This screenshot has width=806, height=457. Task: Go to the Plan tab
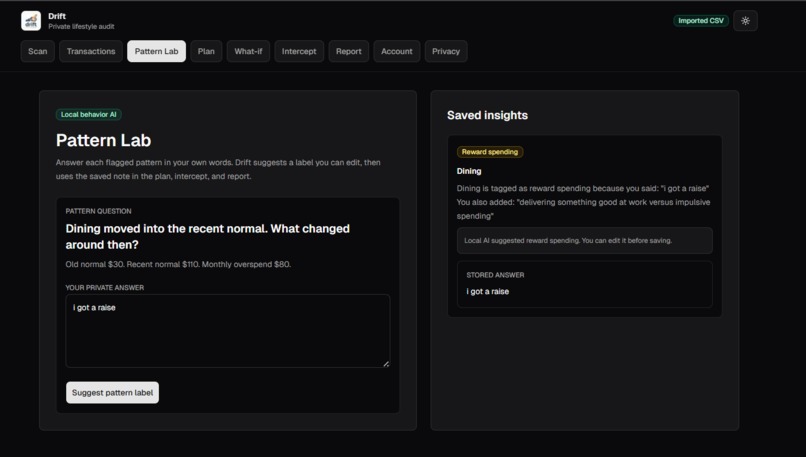(x=206, y=51)
